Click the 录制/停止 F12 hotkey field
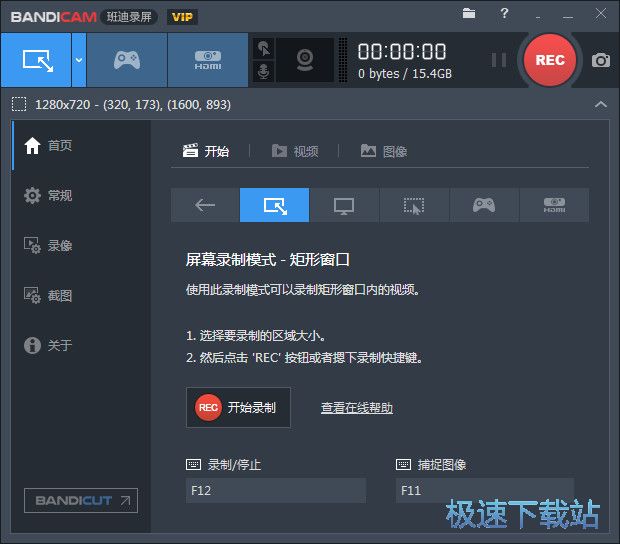Screen dimensions: 620x544 tap(275, 490)
